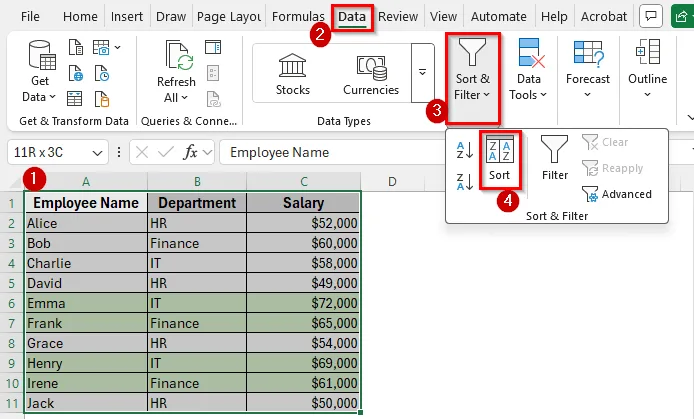Image resolution: width=694 pixels, height=419 pixels.
Task: Open the Get Data menu
Action: click(40, 72)
